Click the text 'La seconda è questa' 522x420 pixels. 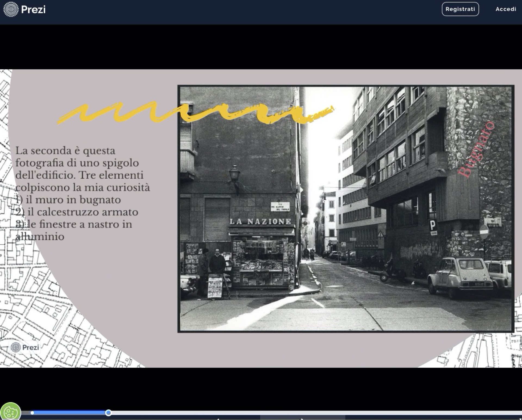(65, 151)
